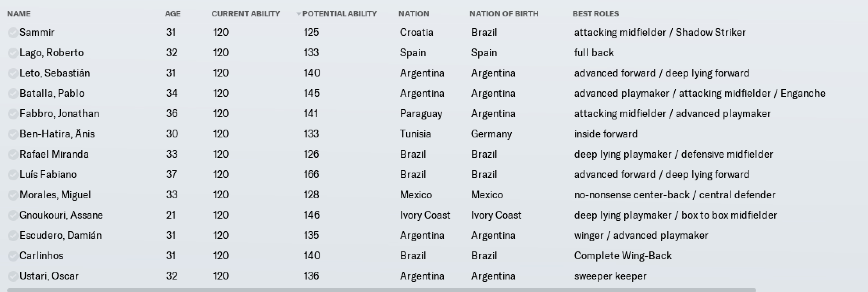Viewport: 868px width, 292px height.
Task: Click the circle icon next to Carlinhos
Action: [13, 256]
